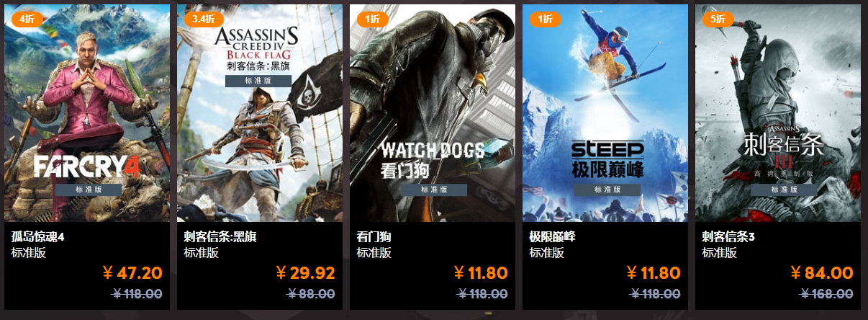Open the 刺客信条:黑旗 title link
This screenshot has height=320, width=868.
click(x=220, y=236)
